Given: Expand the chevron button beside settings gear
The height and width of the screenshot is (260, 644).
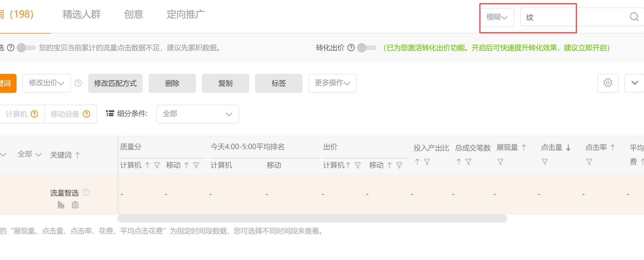Looking at the screenshot, I should coord(635,83).
